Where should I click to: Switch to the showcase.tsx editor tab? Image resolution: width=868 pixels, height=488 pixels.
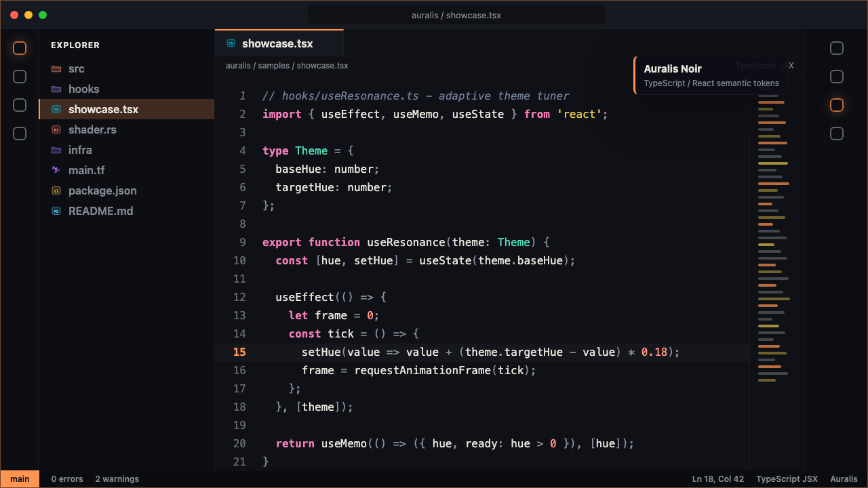click(279, 43)
